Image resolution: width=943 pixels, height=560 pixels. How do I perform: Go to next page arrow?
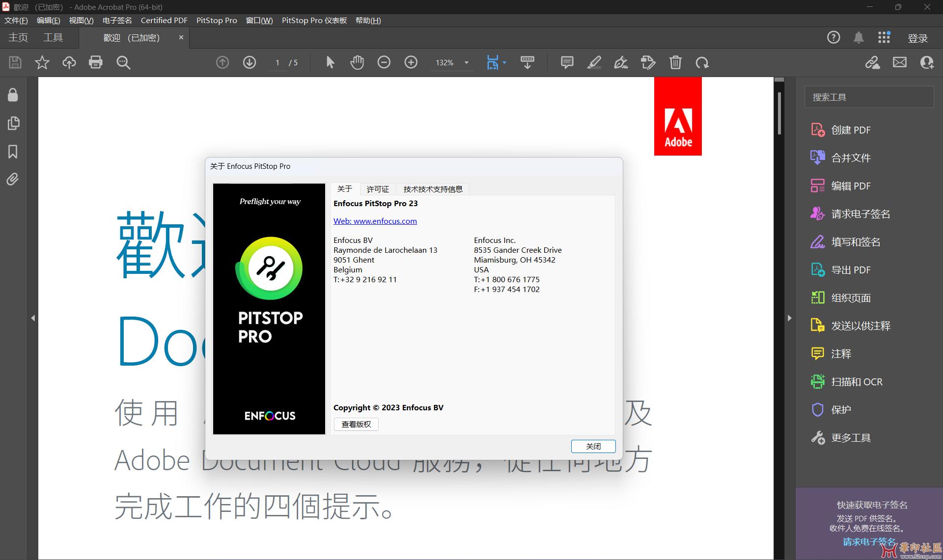pyautogui.click(x=250, y=62)
